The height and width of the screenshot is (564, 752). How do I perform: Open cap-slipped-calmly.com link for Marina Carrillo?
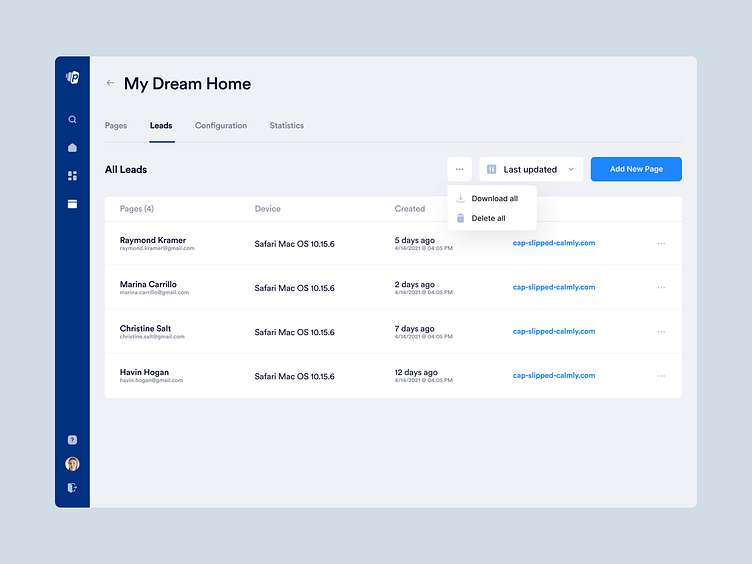click(554, 287)
